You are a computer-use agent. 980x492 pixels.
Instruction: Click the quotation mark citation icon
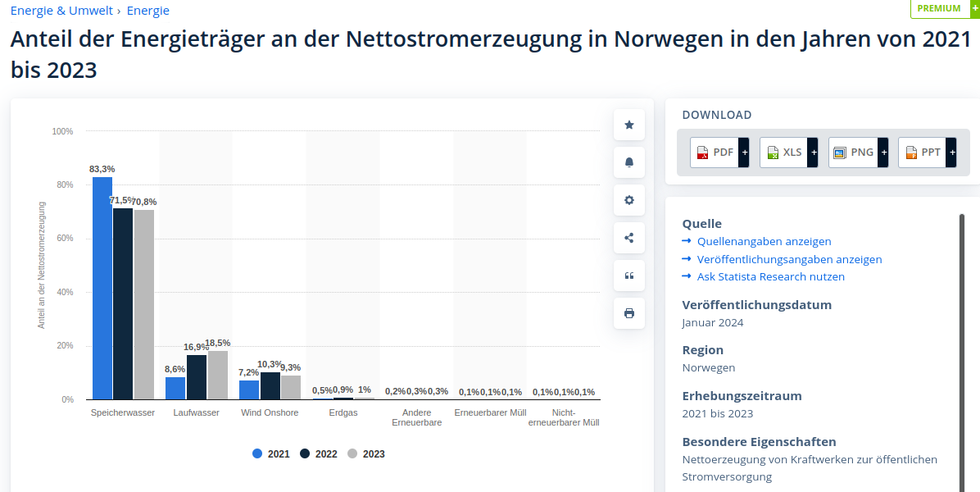point(629,276)
